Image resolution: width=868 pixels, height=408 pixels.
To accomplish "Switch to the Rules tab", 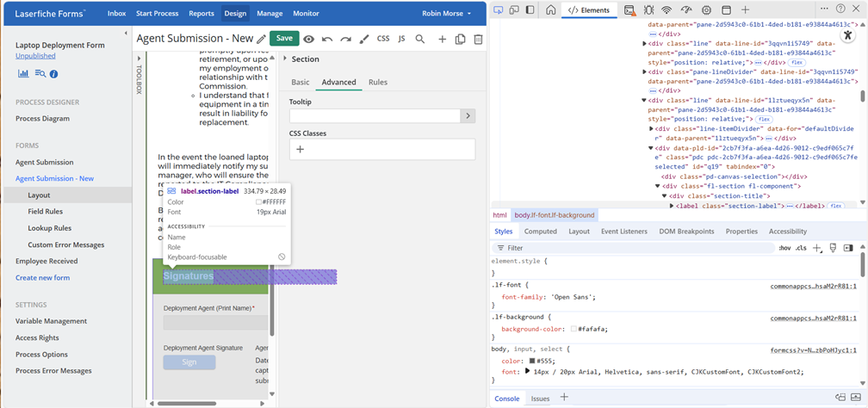I will (x=378, y=83).
